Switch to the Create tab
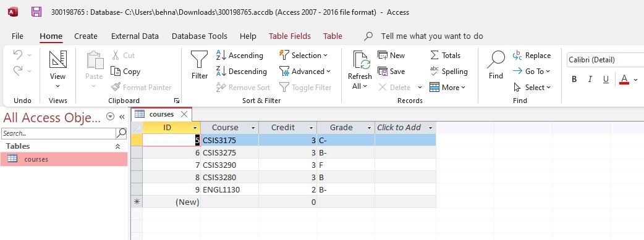Viewport: 644px width, 240px height. [x=86, y=36]
